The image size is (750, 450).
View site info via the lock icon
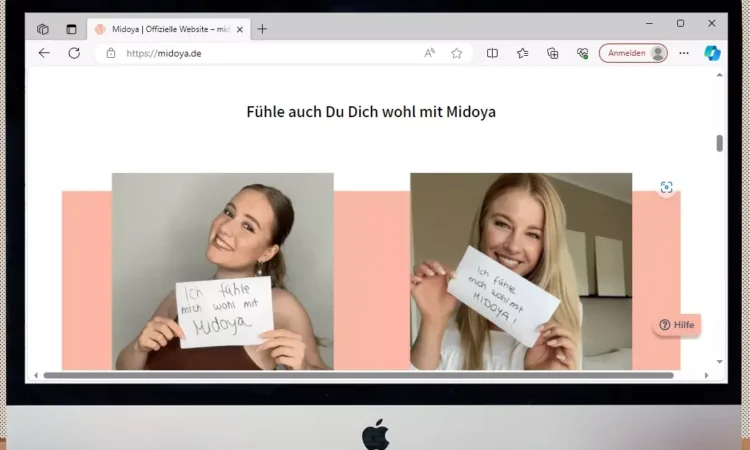point(111,53)
